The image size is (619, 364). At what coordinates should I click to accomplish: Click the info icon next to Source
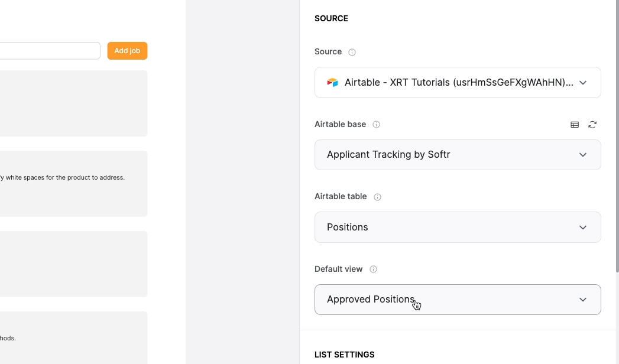[352, 52]
